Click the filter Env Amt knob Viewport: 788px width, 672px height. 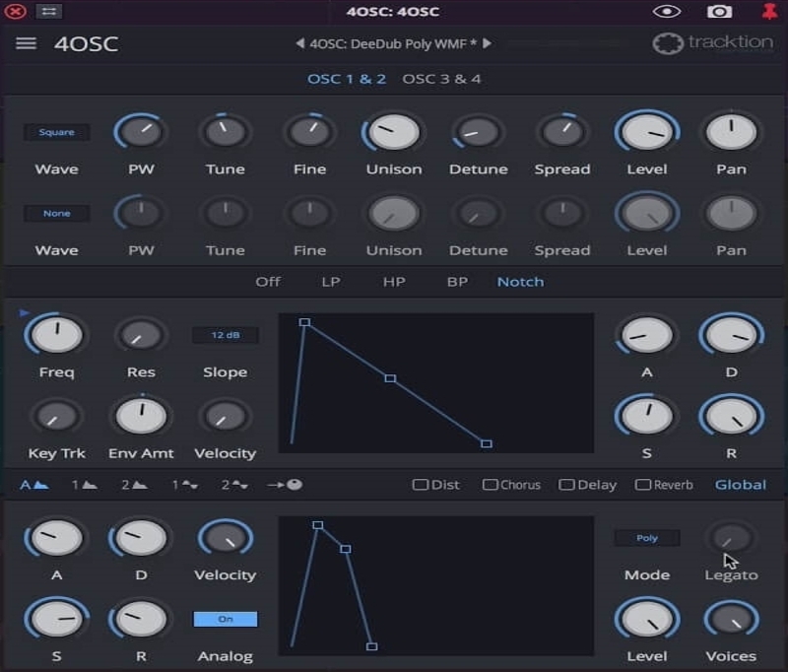tap(141, 416)
